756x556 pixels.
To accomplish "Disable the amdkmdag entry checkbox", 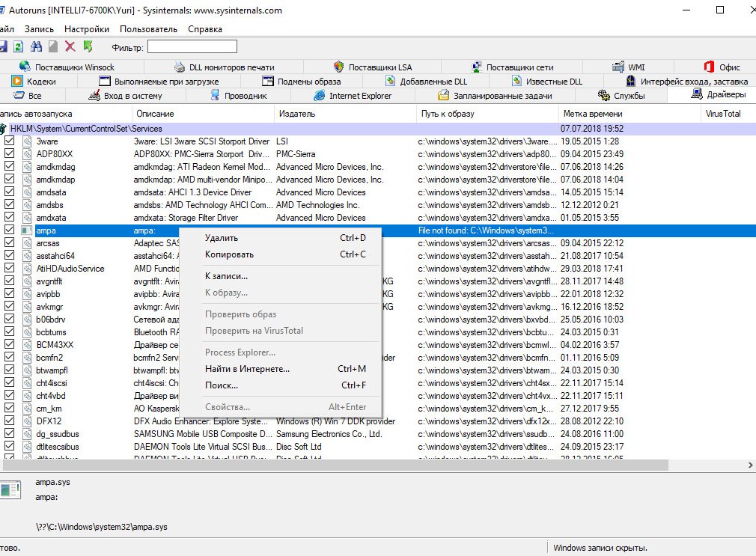I will click(9, 166).
